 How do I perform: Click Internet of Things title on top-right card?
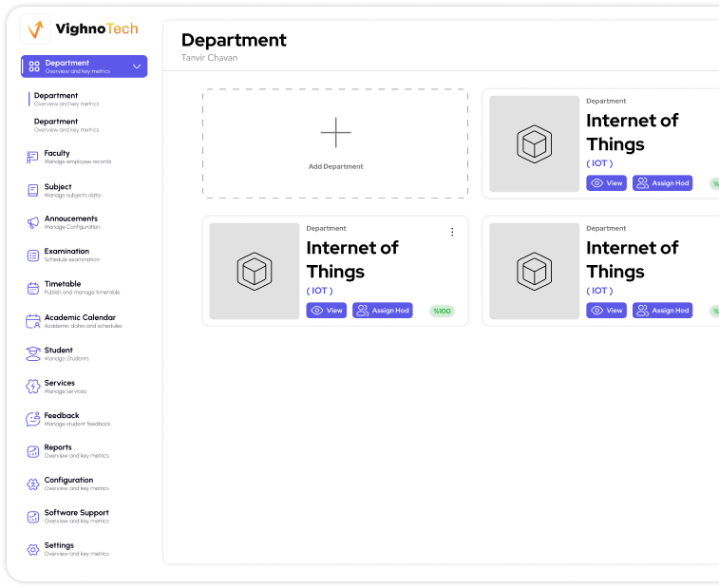633,132
